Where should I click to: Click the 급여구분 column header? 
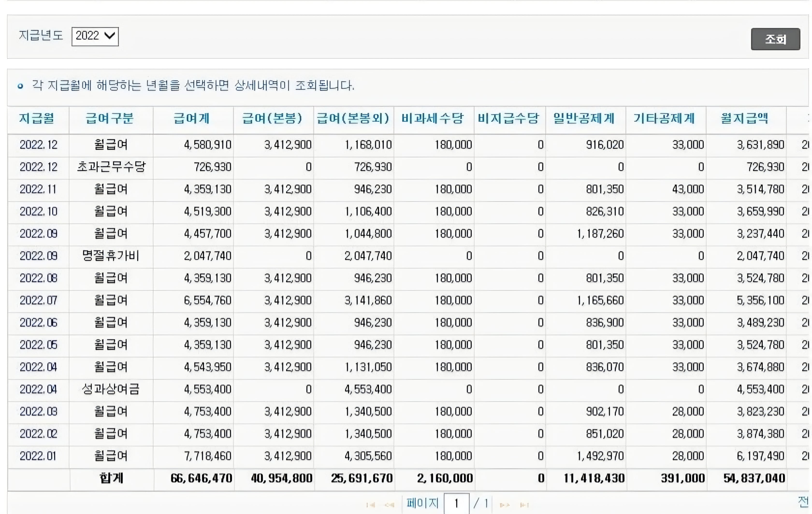(x=109, y=118)
